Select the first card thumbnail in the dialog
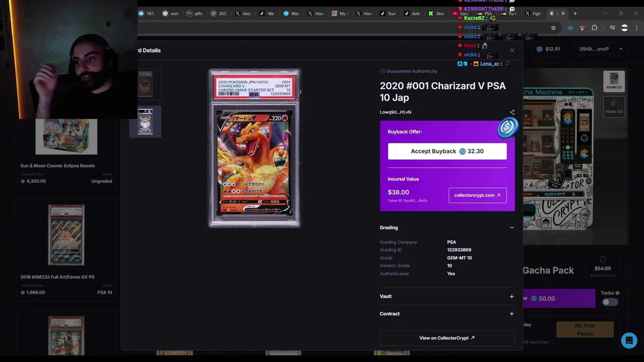 [x=145, y=84]
